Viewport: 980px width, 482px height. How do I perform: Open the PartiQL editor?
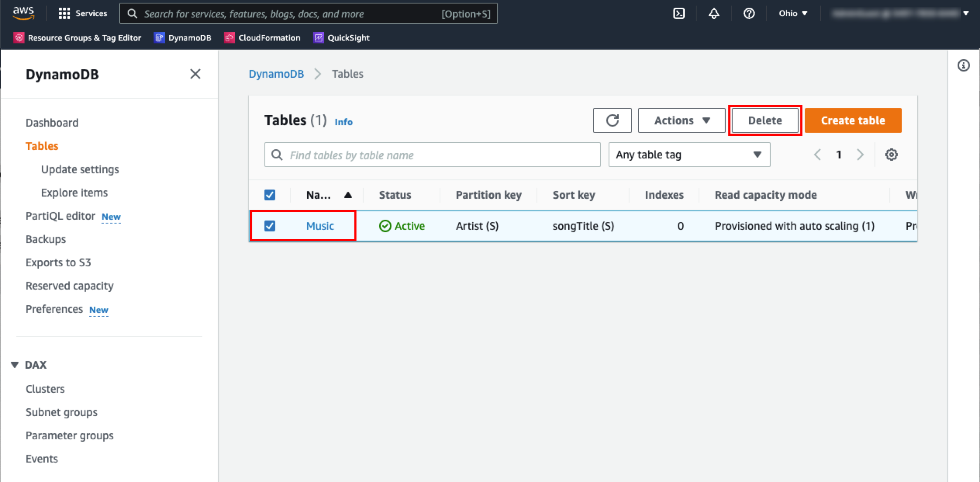coord(60,216)
